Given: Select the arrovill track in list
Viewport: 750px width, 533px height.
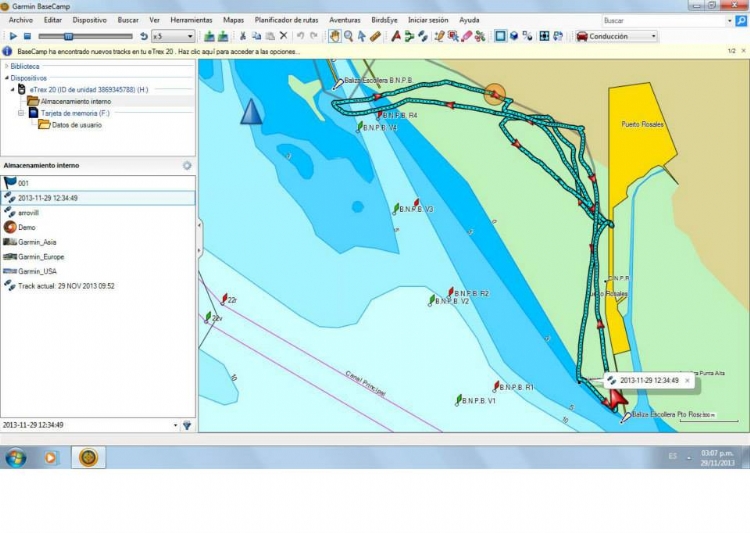Looking at the screenshot, I should [98, 212].
